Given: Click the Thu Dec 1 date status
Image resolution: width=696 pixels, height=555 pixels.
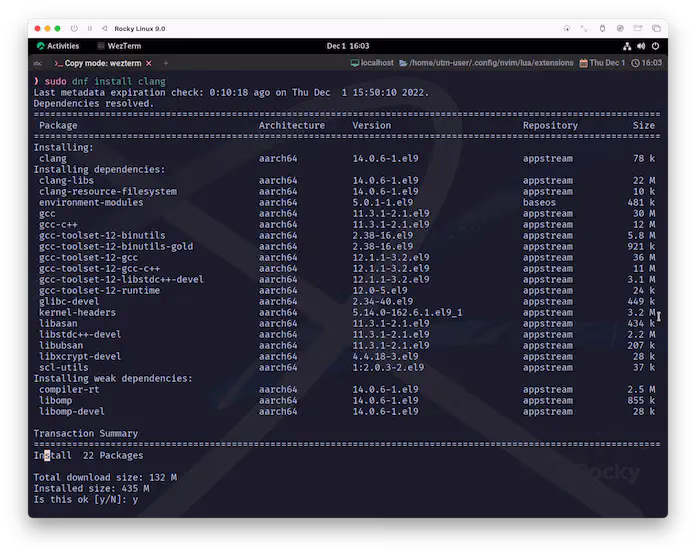Looking at the screenshot, I should click(602, 63).
